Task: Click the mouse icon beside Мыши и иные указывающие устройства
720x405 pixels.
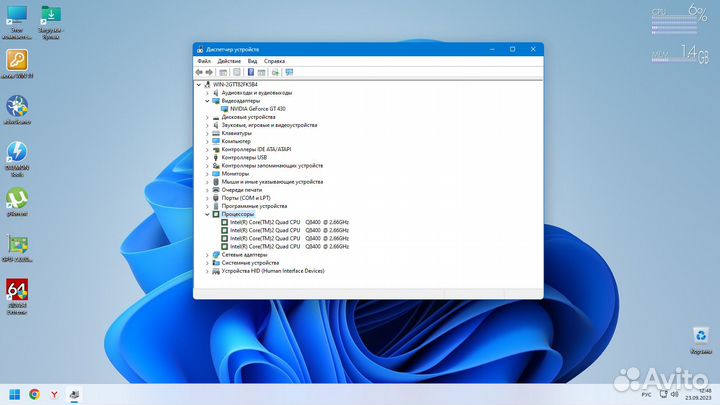Action: [x=216, y=182]
